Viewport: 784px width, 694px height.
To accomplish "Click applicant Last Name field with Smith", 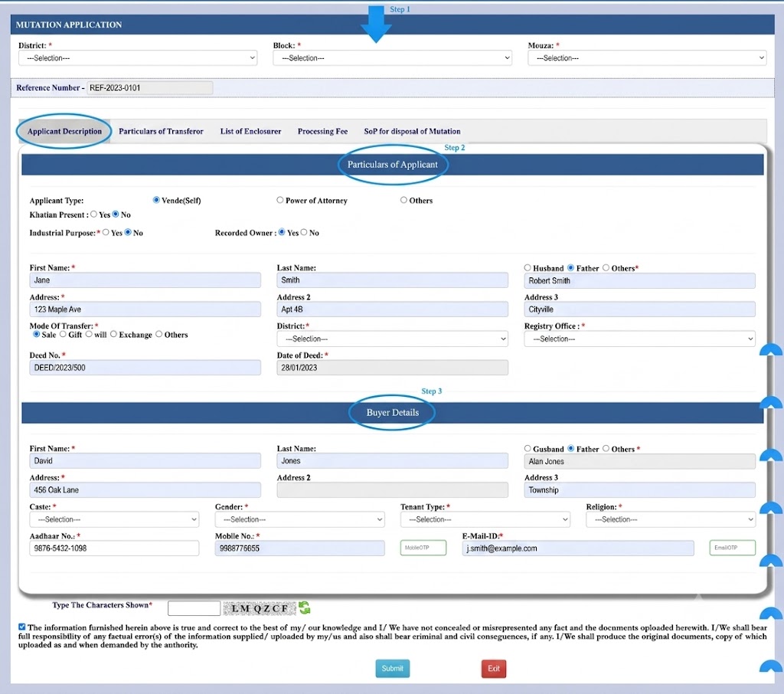I will pos(392,280).
